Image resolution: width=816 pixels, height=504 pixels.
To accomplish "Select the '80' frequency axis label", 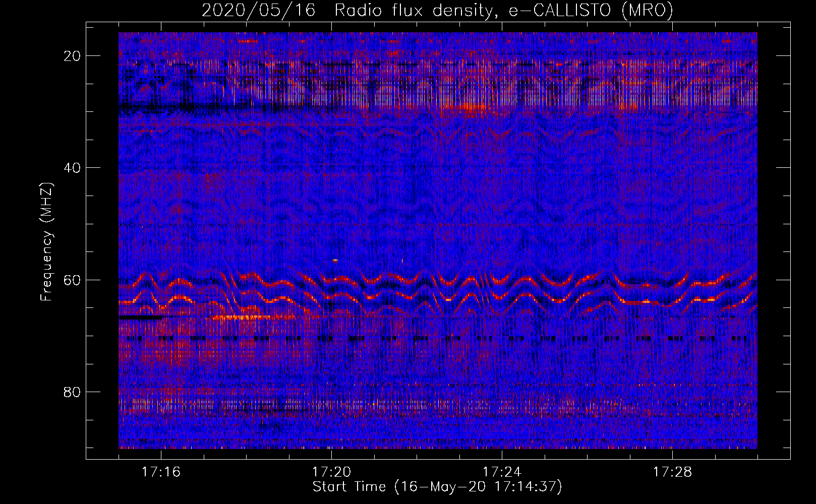I will click(x=73, y=392).
